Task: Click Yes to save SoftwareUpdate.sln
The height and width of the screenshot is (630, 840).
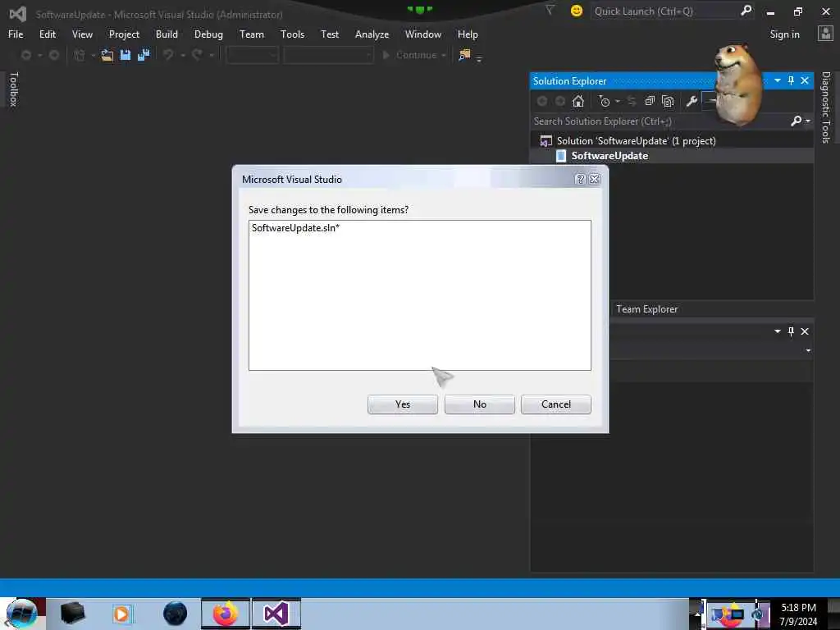Action: click(x=402, y=404)
